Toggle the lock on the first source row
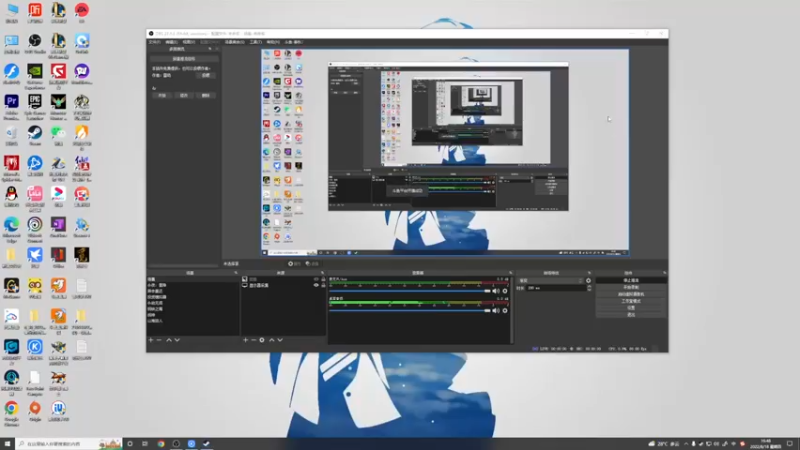 coord(323,279)
